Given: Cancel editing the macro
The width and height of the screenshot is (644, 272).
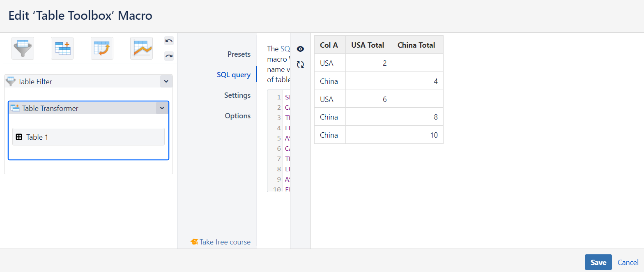Looking at the screenshot, I should [628, 263].
